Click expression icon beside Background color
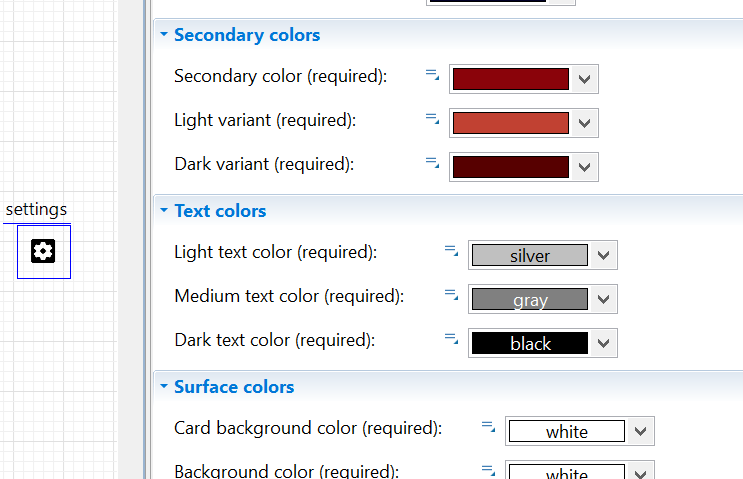743x479 pixels. tap(488, 470)
